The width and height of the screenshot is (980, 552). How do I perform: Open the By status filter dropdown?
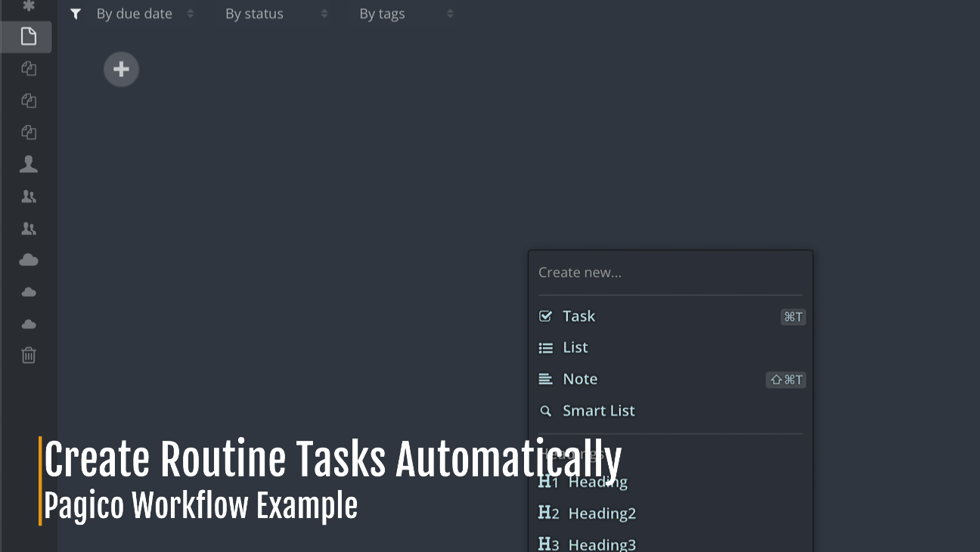point(277,14)
